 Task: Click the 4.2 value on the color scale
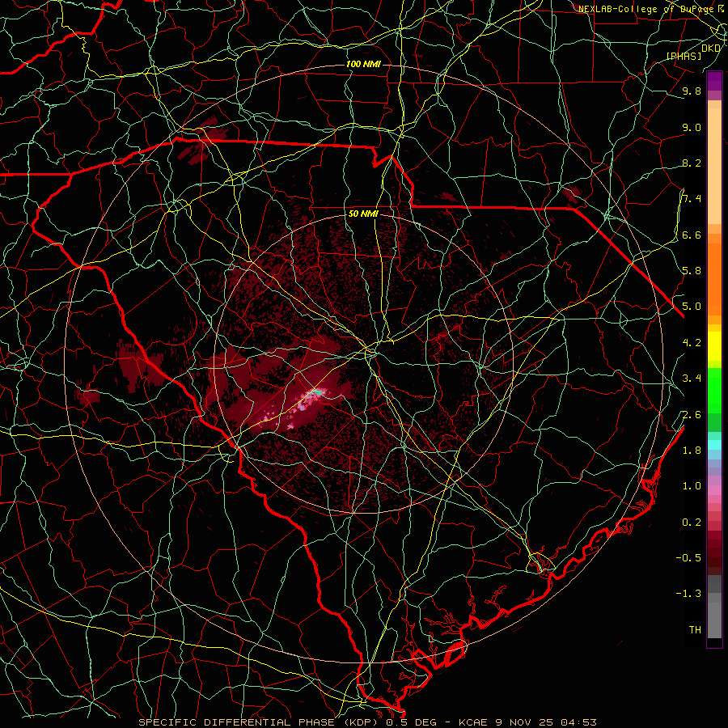tap(692, 343)
